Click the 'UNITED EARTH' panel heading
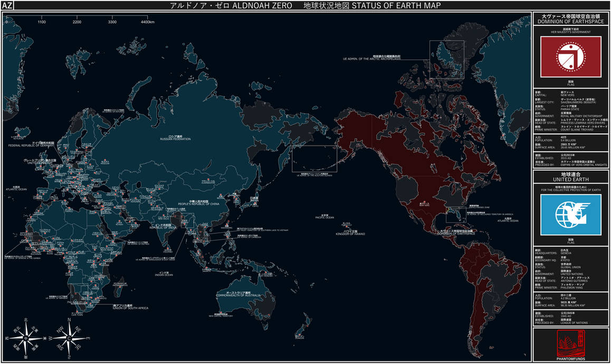The width and height of the screenshot is (611, 364). 570,180
